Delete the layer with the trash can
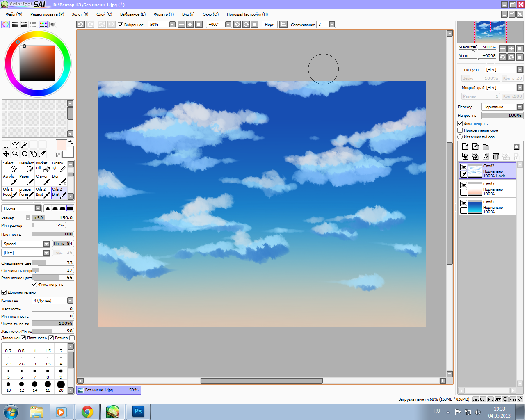Image resolution: width=525 pixels, height=420 pixels. tap(496, 156)
